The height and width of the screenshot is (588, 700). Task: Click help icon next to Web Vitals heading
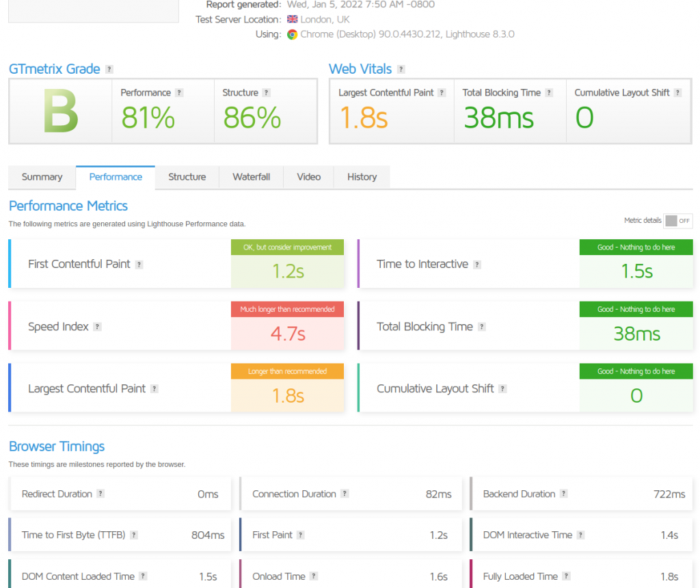click(x=401, y=70)
